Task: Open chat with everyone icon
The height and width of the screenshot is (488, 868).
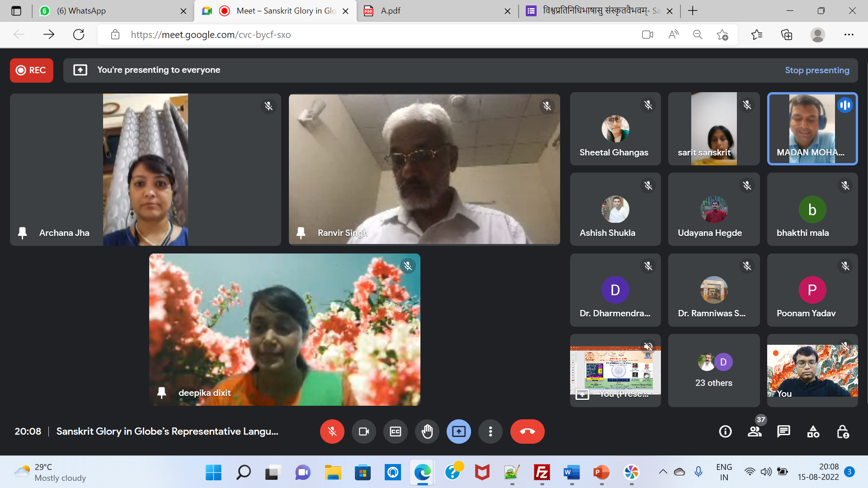Action: (783, 432)
